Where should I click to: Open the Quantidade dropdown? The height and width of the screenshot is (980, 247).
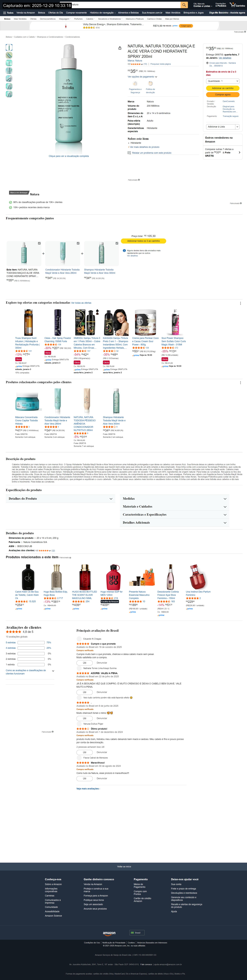pyautogui.click(x=223, y=81)
